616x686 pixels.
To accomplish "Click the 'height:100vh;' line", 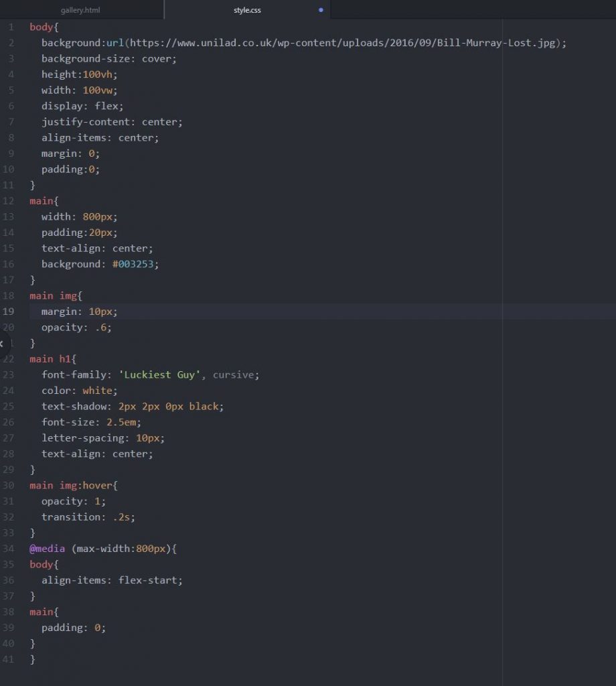I will [x=80, y=74].
